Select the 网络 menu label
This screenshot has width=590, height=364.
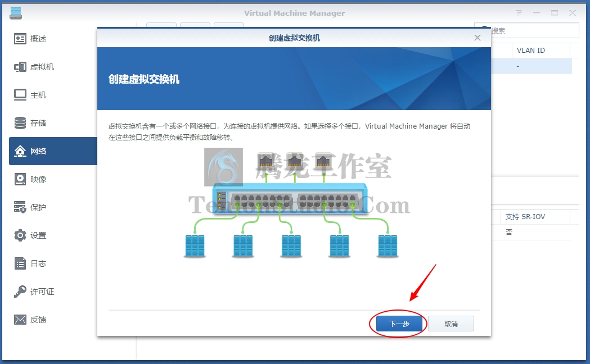click(38, 151)
